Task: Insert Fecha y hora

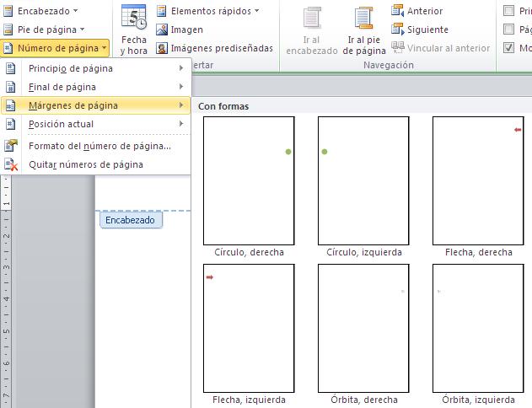Action: (134, 30)
